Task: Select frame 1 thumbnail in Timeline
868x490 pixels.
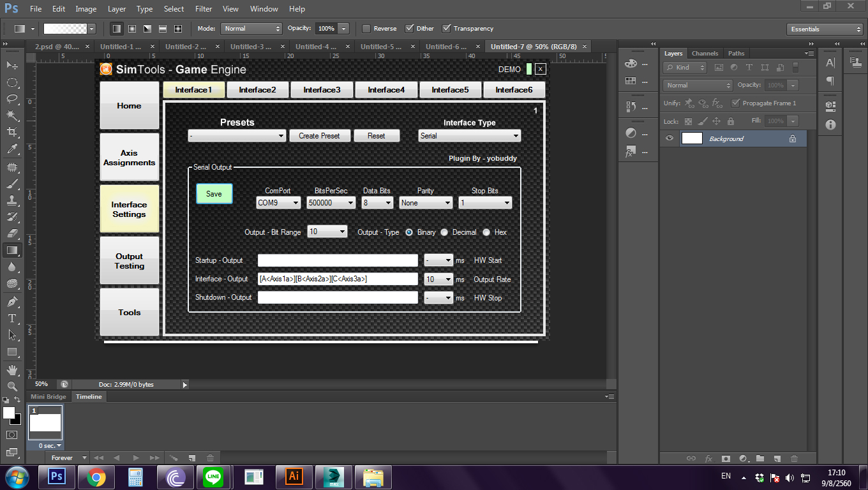Action: point(45,422)
